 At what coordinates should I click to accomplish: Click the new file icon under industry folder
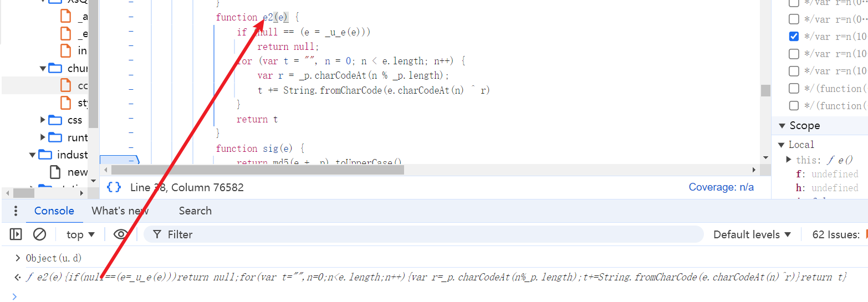(x=55, y=171)
